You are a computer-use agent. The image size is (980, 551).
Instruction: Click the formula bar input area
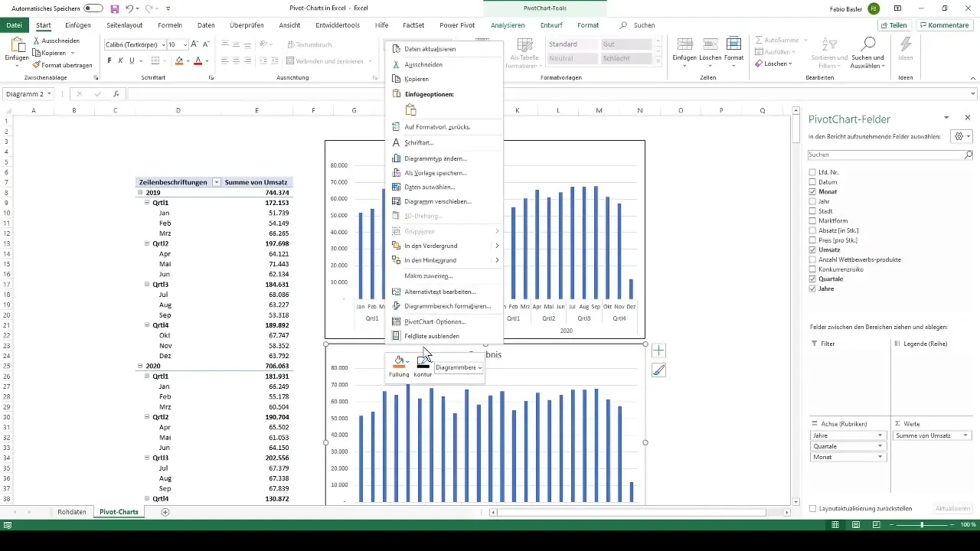pos(551,94)
